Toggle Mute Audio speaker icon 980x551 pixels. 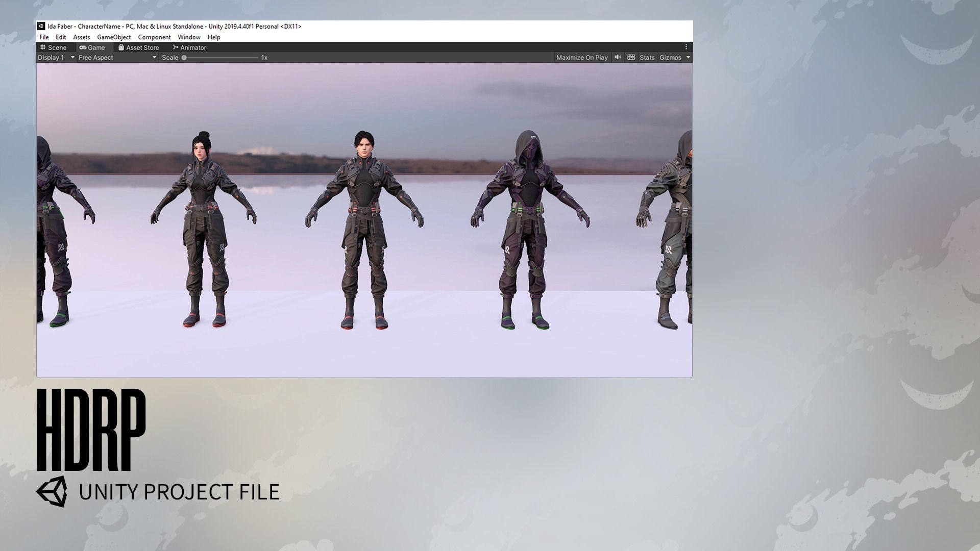click(618, 57)
